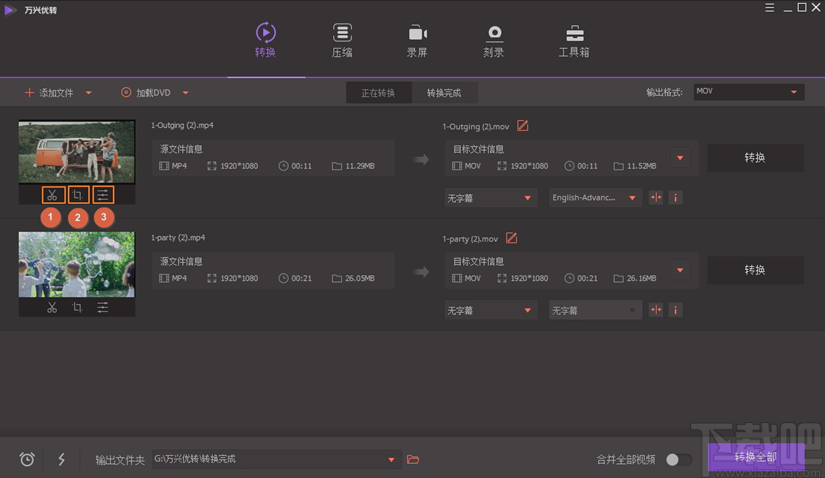Open the effects adjust tool for 1-party video
The image size is (825, 478).
tap(103, 307)
